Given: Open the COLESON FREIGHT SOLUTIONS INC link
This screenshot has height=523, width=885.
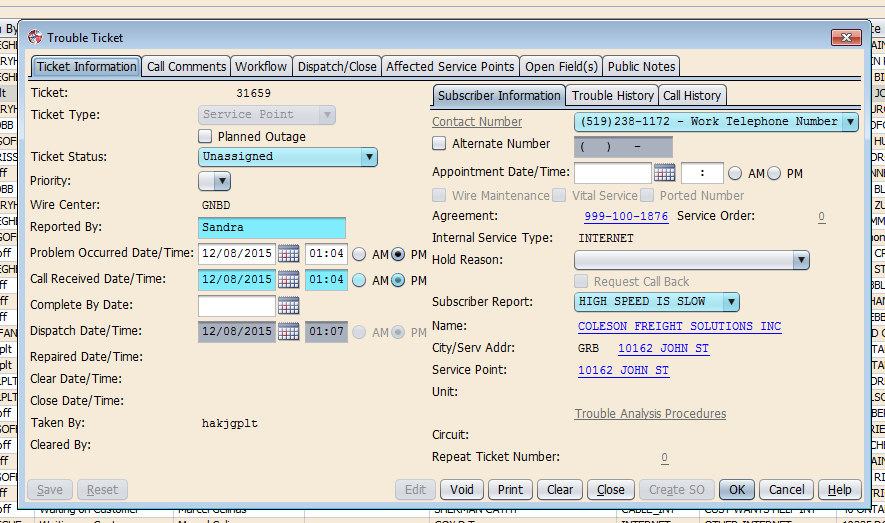Looking at the screenshot, I should tap(679, 327).
